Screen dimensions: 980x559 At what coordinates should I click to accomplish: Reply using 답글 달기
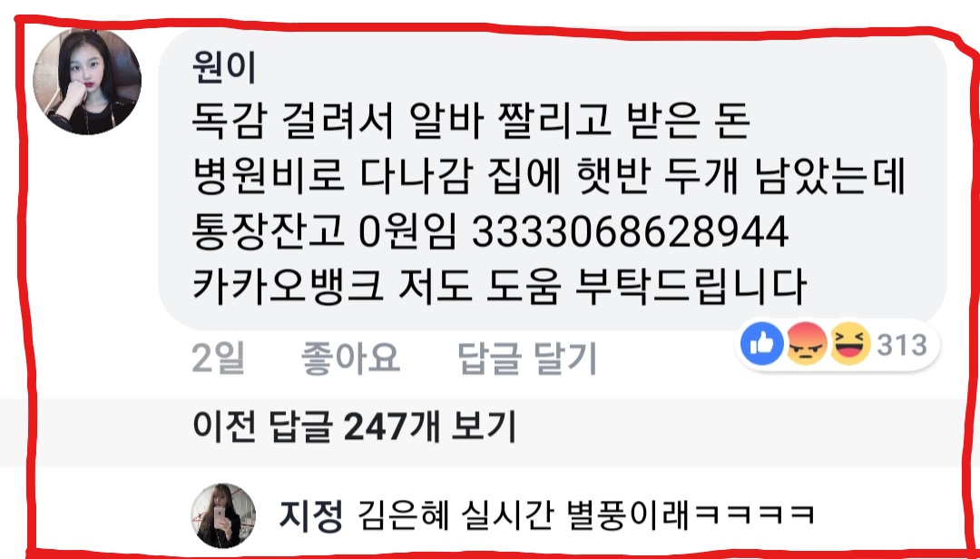pyautogui.click(x=527, y=359)
